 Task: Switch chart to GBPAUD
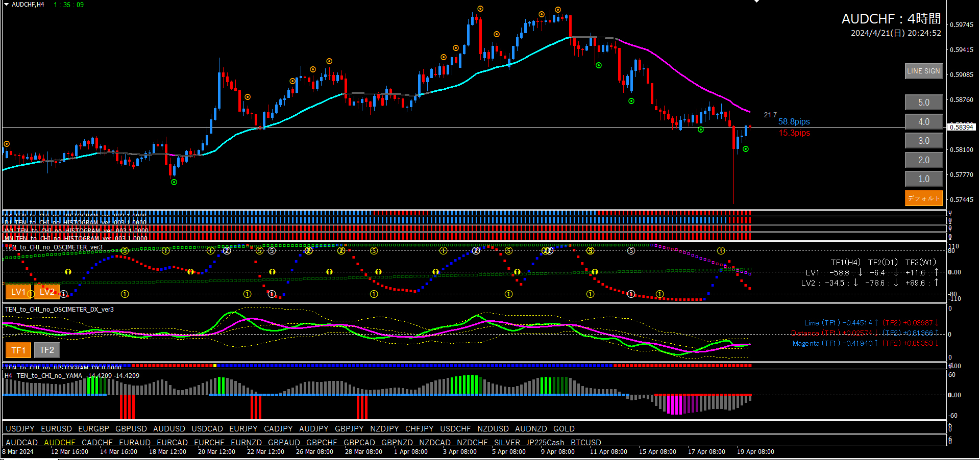pyautogui.click(x=284, y=443)
